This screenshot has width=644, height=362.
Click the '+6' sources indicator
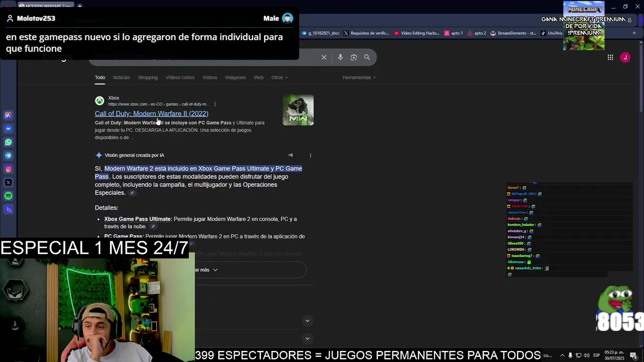click(290, 155)
